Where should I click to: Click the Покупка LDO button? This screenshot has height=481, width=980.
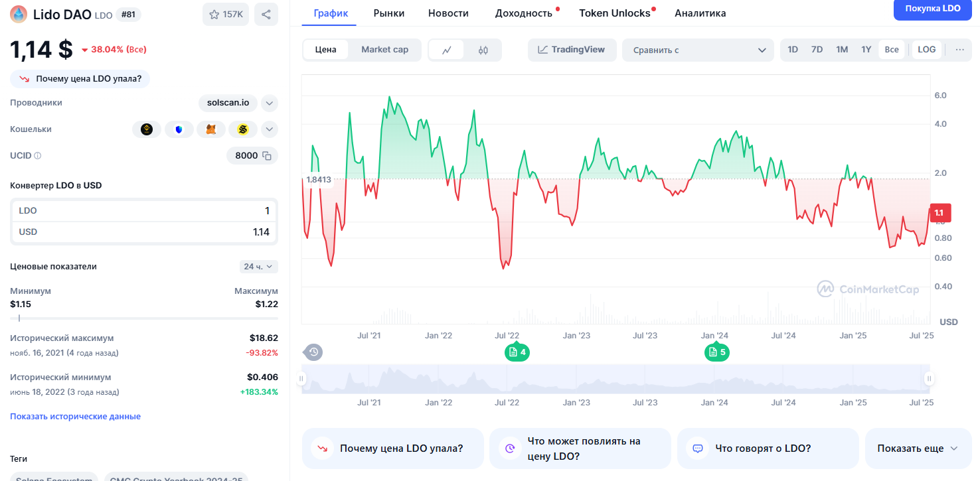(932, 9)
